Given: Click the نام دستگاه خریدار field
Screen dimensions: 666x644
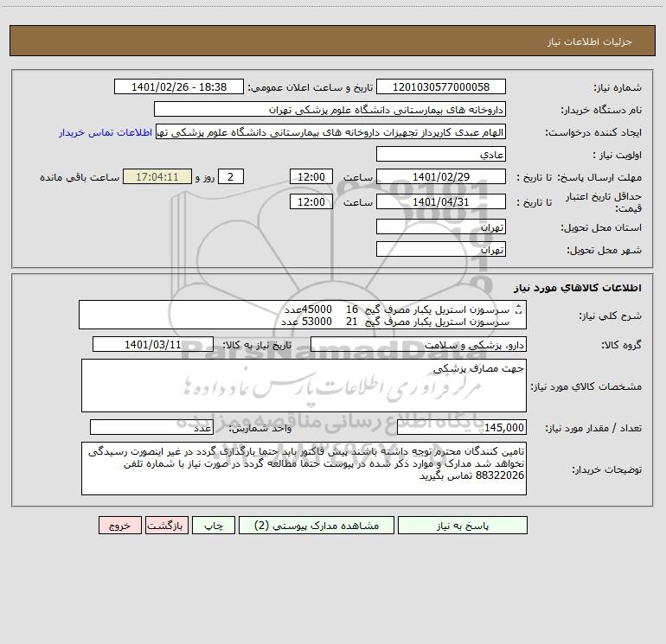Looking at the screenshot, I should (330, 110).
